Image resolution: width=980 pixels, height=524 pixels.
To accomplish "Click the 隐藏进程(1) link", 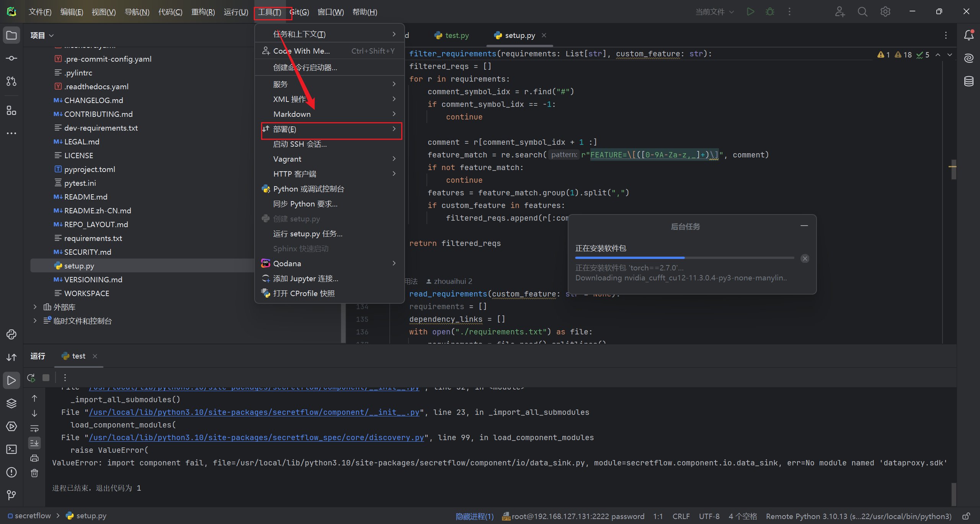I will (474, 516).
